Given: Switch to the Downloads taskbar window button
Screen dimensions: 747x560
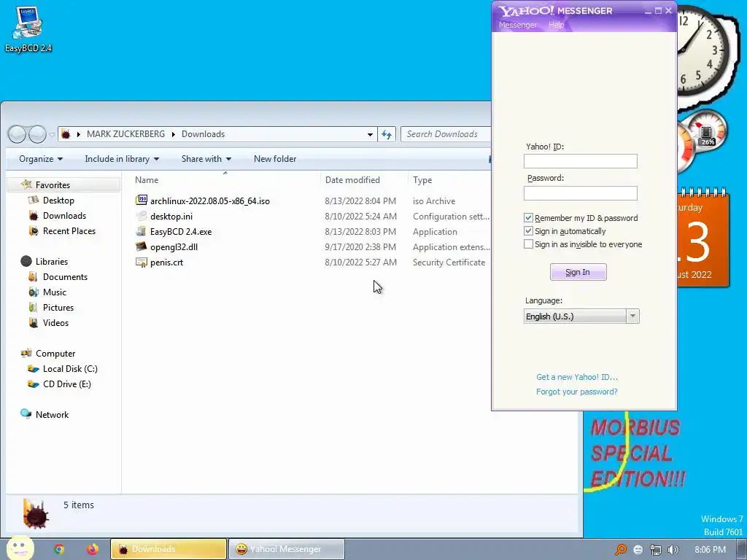Looking at the screenshot, I should pyautogui.click(x=169, y=549).
